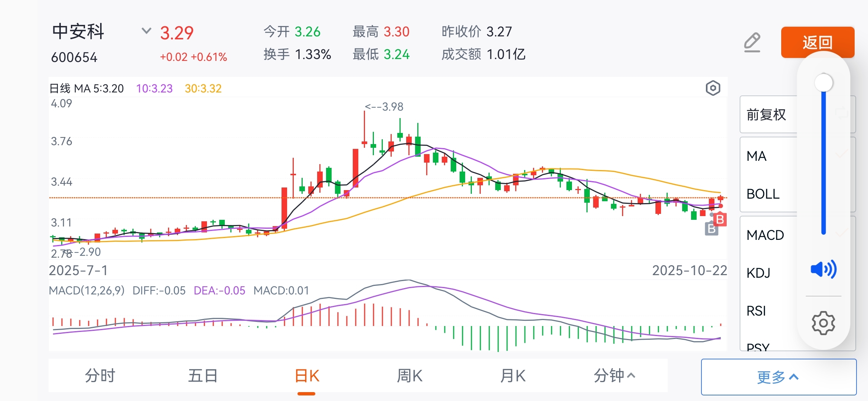This screenshot has height=401, width=868.
Task: Tap the pencil edit icon
Action: pyautogui.click(x=752, y=42)
